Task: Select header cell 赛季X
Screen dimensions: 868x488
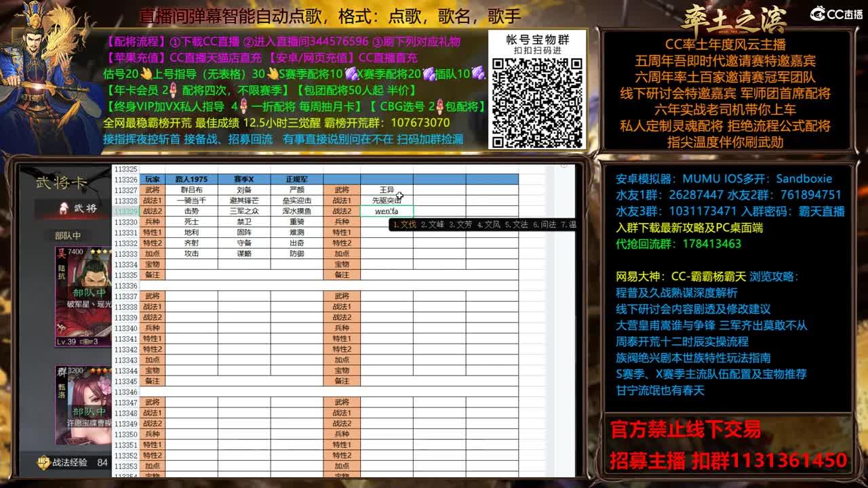Action: click(x=244, y=180)
